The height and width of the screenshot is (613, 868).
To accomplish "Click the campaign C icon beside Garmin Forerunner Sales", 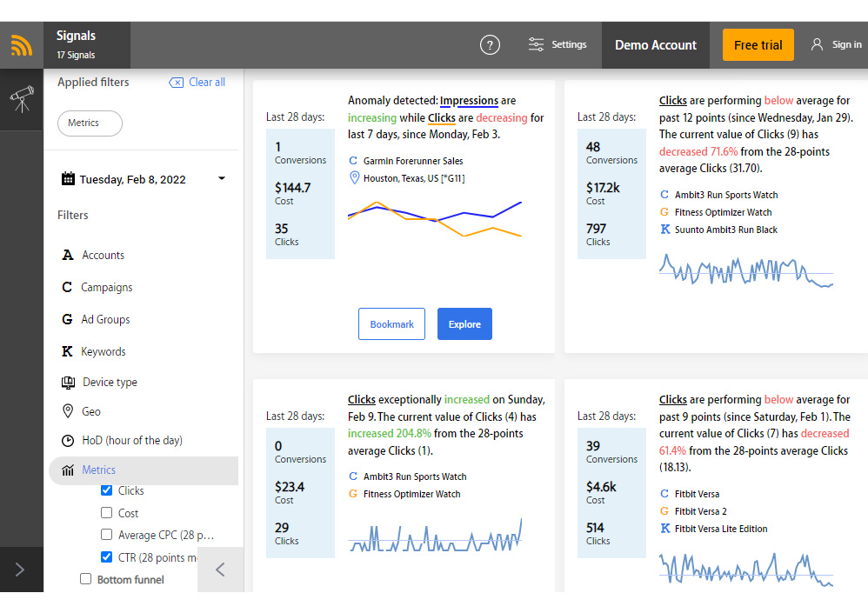I will point(353,161).
